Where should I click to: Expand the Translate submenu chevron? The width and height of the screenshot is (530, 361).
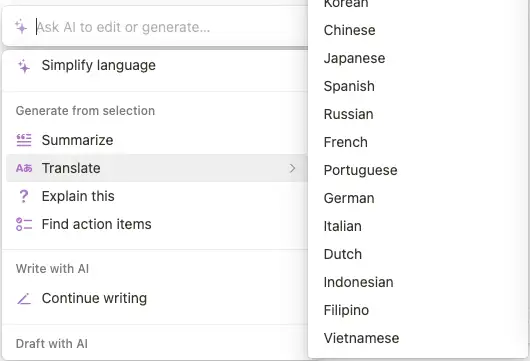292,168
